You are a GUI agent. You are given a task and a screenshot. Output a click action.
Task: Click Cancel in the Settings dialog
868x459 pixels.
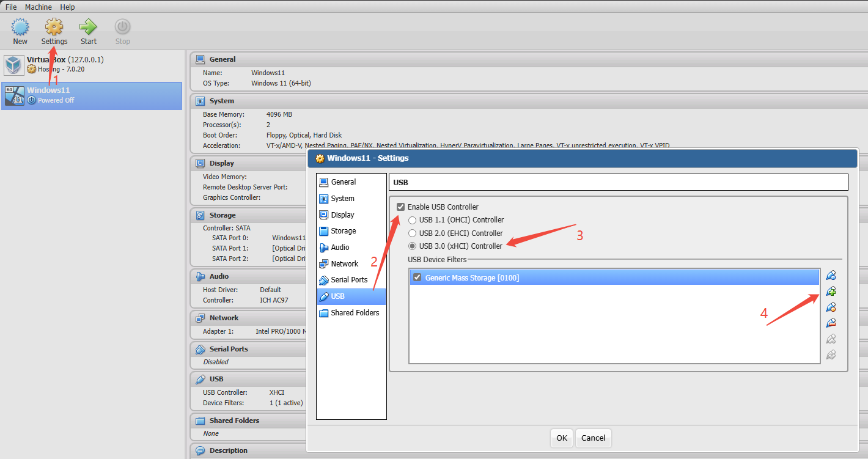click(x=594, y=438)
